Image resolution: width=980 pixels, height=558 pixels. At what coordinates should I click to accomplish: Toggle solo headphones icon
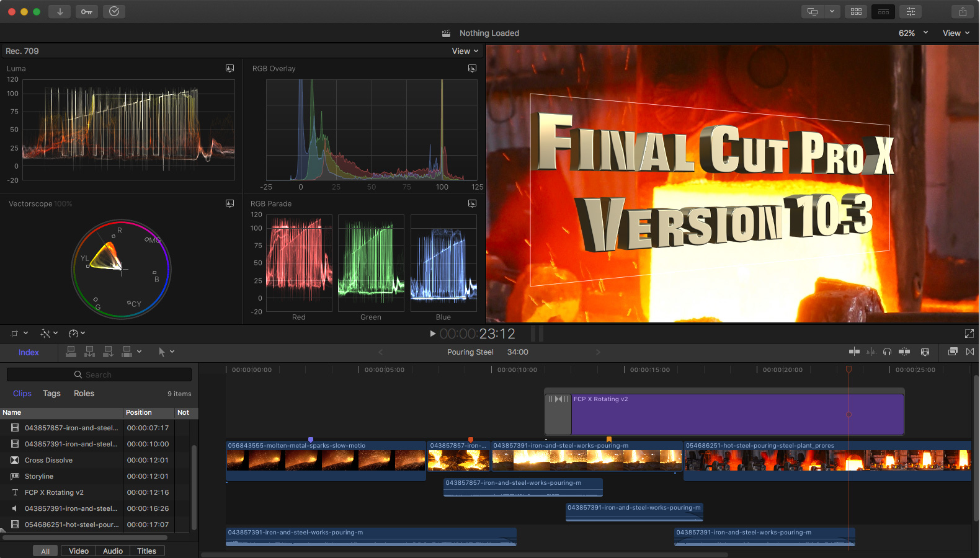coord(887,352)
